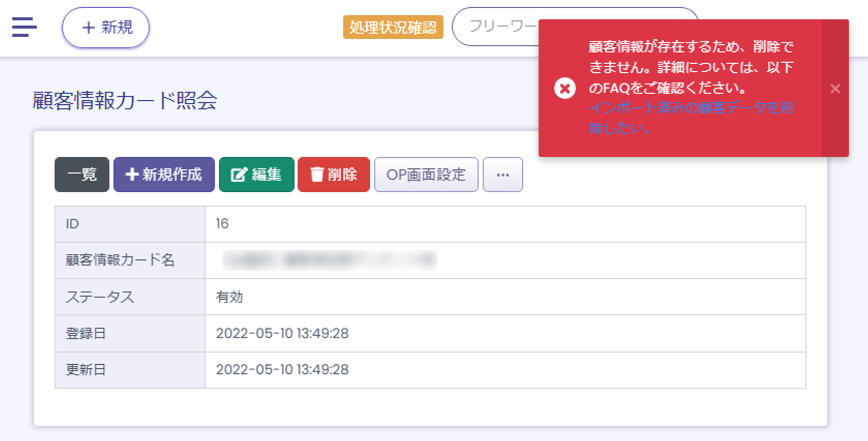The image size is (868, 441).
Task: Select the 更新日 timestamp value
Action: pos(282,370)
